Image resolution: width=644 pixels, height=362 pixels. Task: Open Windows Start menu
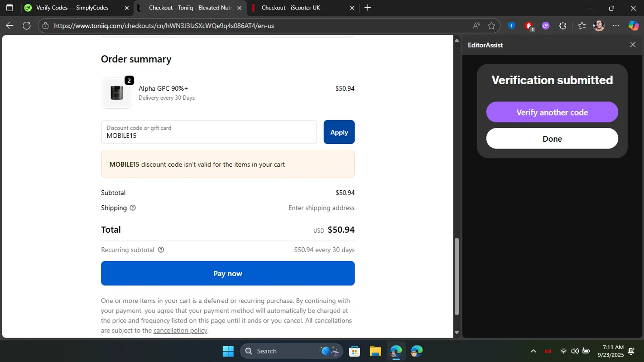pos(228,351)
